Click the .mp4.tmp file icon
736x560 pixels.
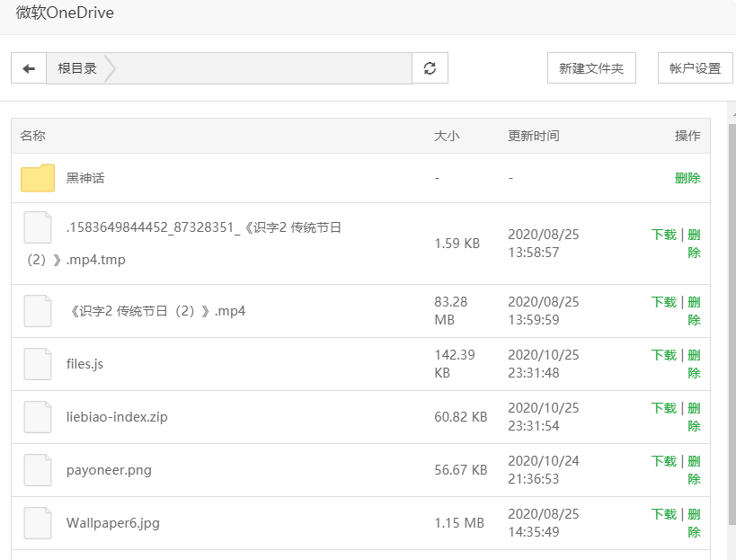point(38,227)
